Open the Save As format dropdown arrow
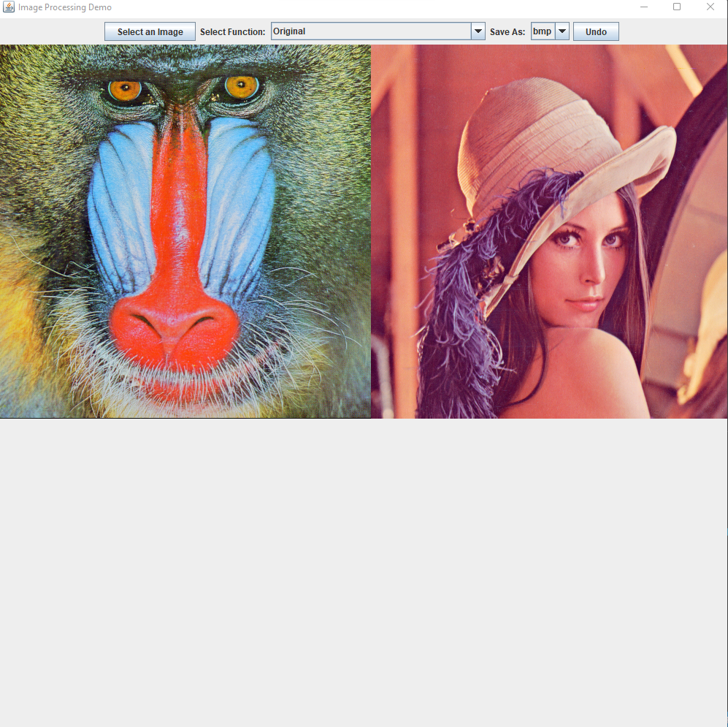728x727 pixels. [562, 31]
